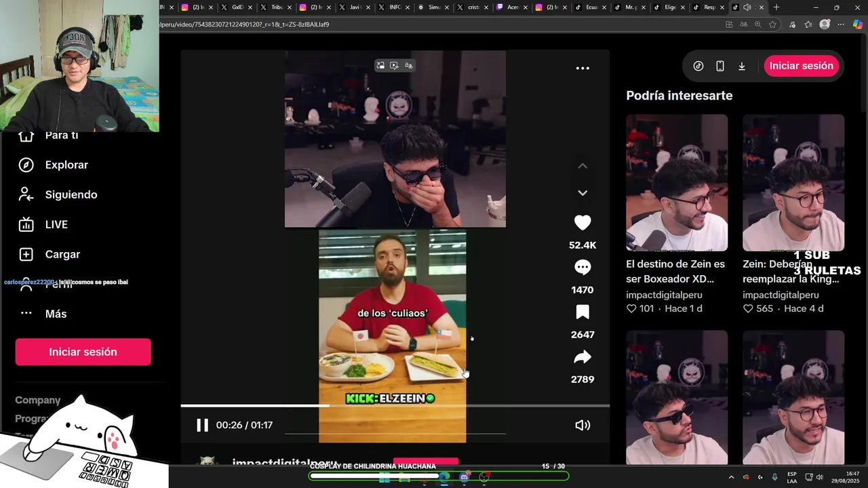Image resolution: width=868 pixels, height=488 pixels.
Task: Switch to the 'Javi' X tab
Action: point(354,7)
